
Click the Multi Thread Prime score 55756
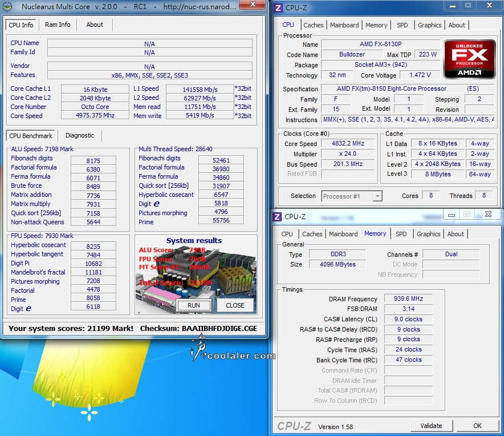tap(221, 220)
